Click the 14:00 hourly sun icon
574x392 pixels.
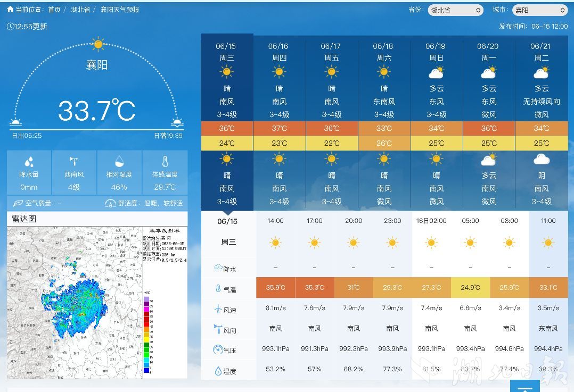275,243
